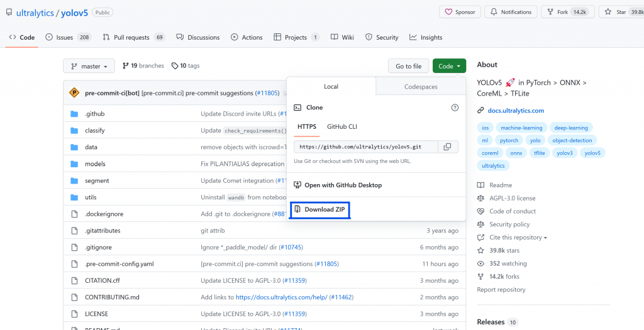Open the docs.ultralytics.com/help commit link
This screenshot has height=330, width=644.
281,297
